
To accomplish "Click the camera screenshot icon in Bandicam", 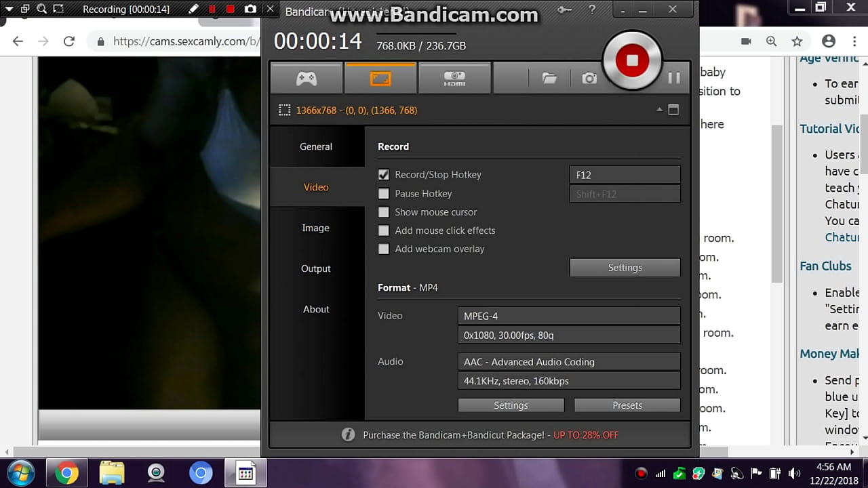I will pyautogui.click(x=589, y=79).
